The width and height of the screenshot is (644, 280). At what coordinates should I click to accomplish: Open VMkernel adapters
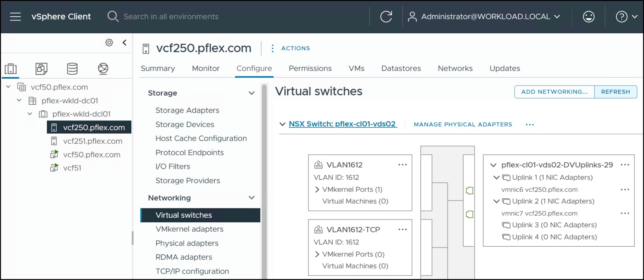click(x=189, y=229)
